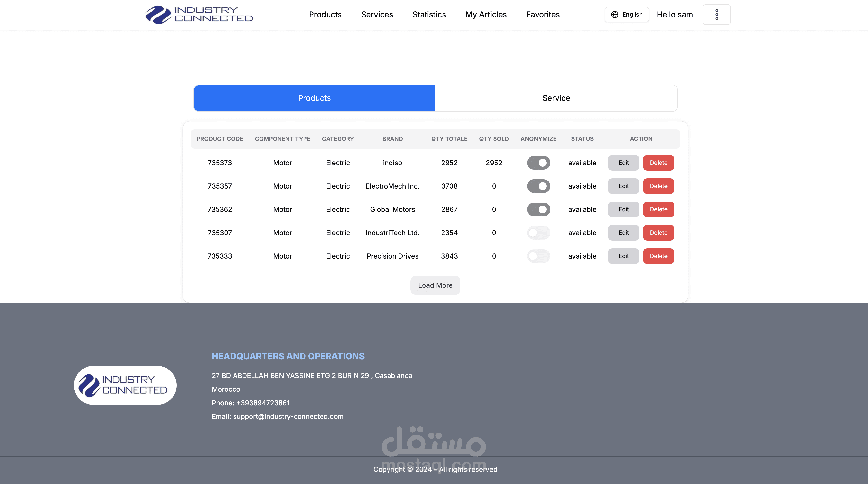Click product code 735373
This screenshot has width=868, height=484.
click(220, 163)
